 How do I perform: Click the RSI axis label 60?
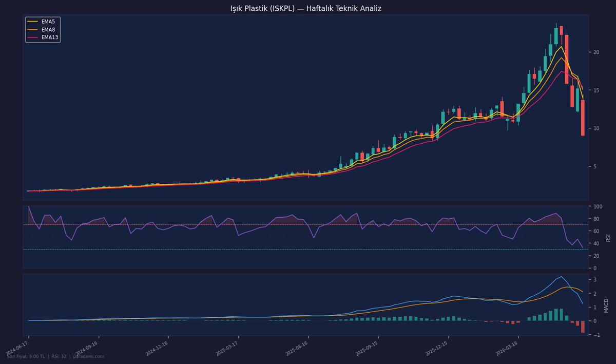pos(596,231)
